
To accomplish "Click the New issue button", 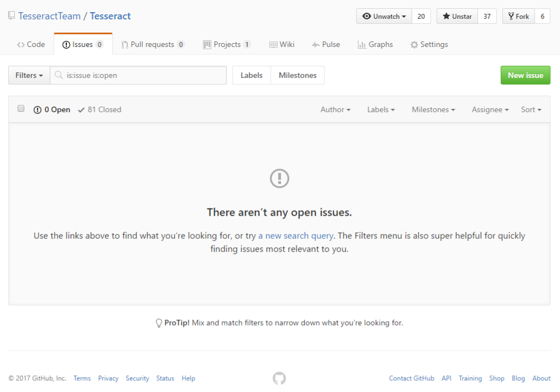I will [525, 75].
